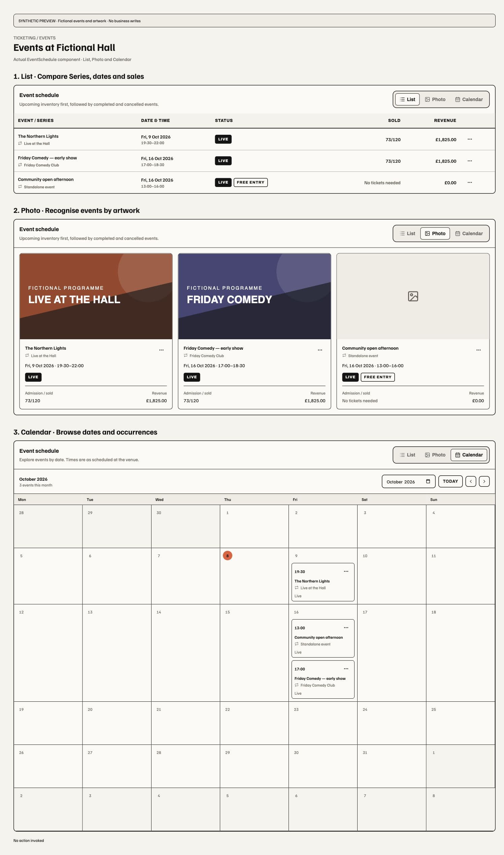The image size is (504, 855).
Task: Click the date-picker icon inside the October 2026 field
Action: 428,481
